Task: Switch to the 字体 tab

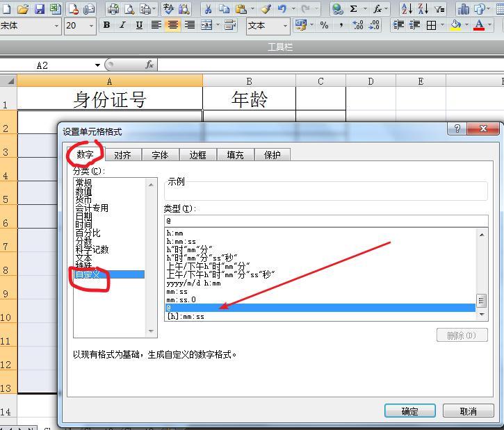Action: pos(160,155)
